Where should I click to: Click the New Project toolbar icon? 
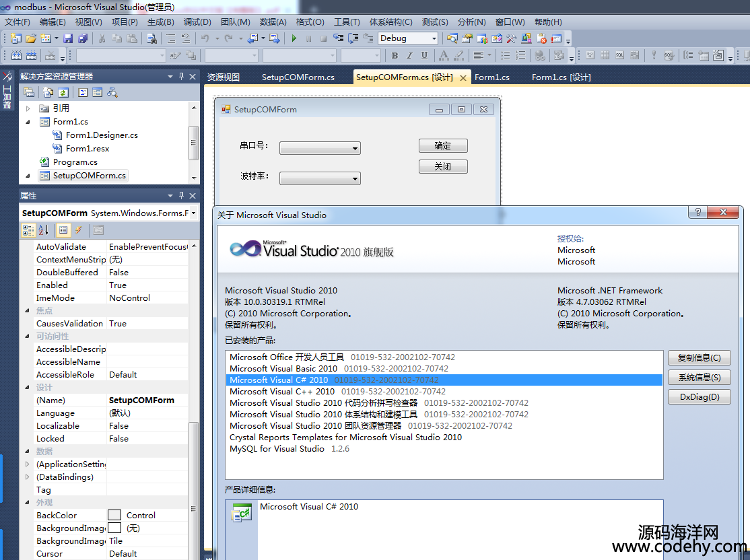[x=15, y=38]
